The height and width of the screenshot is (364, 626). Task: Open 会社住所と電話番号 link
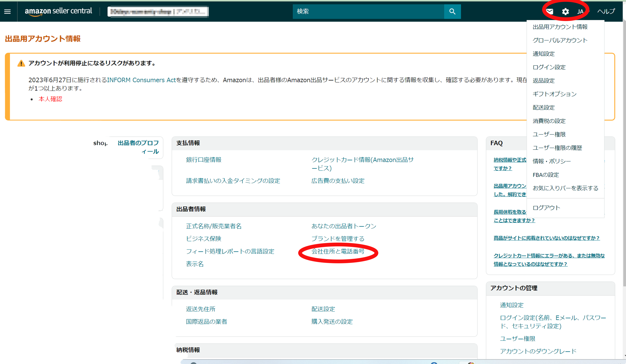(338, 251)
